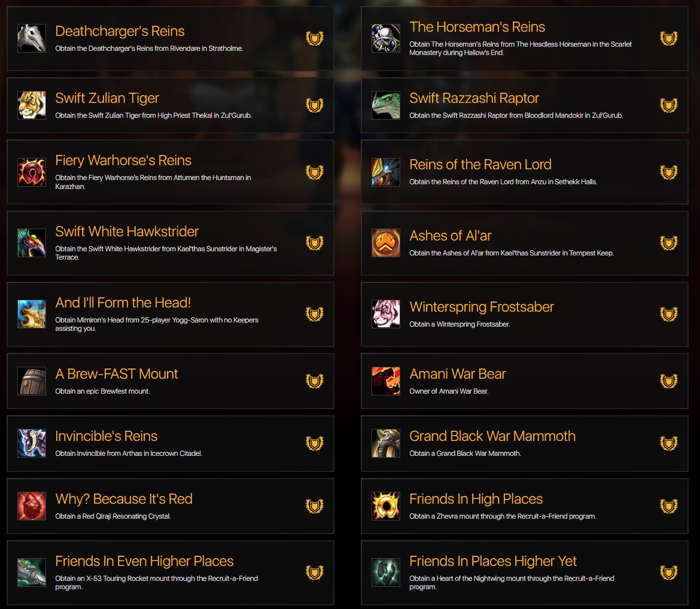Select the Friends In Even Higher Places card

click(x=171, y=573)
